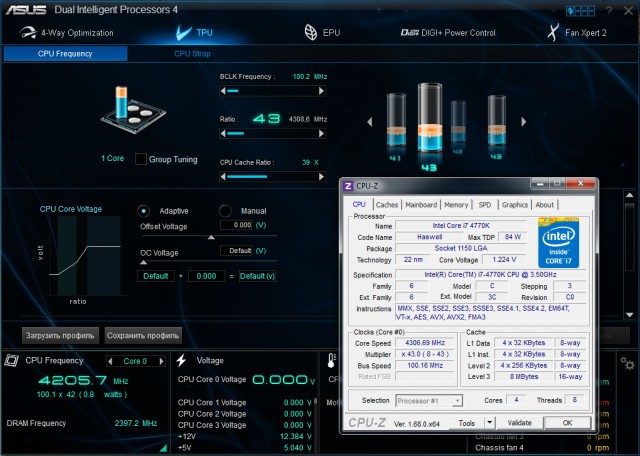Click Tools button in CPU-Z
Screen dimensions: 640x456
point(467,423)
